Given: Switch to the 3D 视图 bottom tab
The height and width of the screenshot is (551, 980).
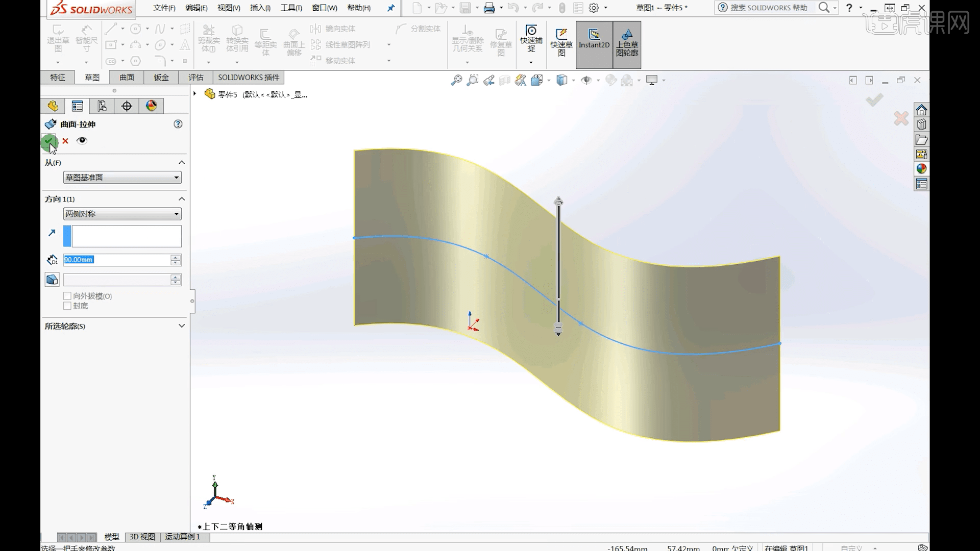Looking at the screenshot, I should (x=142, y=537).
